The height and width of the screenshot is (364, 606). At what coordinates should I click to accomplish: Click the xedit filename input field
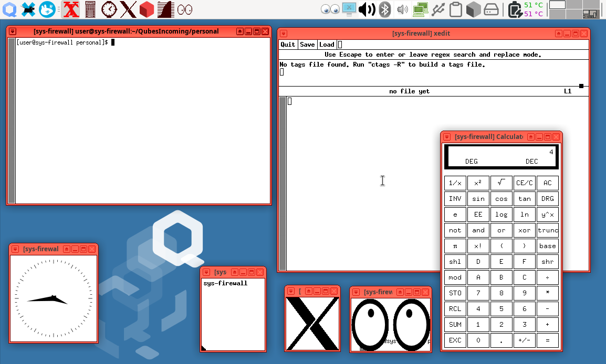[463, 45]
